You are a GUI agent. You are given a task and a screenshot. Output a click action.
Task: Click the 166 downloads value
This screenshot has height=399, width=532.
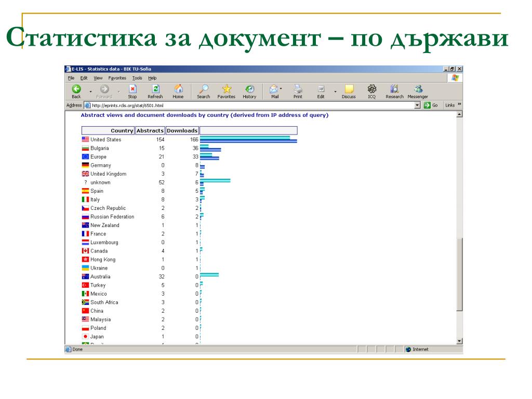(194, 139)
